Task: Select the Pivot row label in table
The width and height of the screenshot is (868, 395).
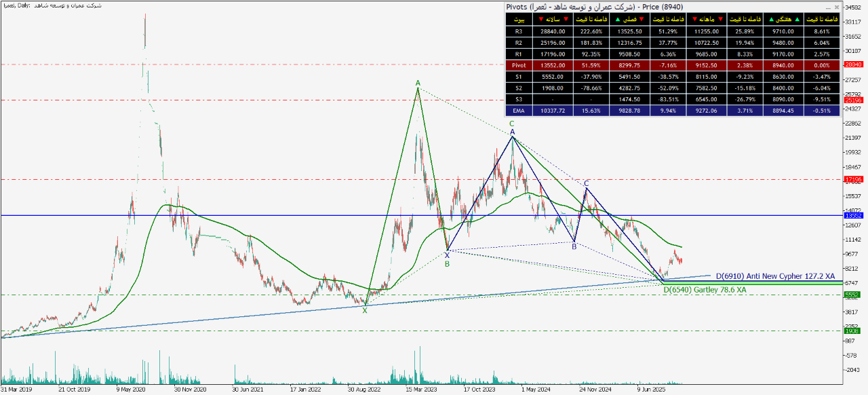Action: 519,65
